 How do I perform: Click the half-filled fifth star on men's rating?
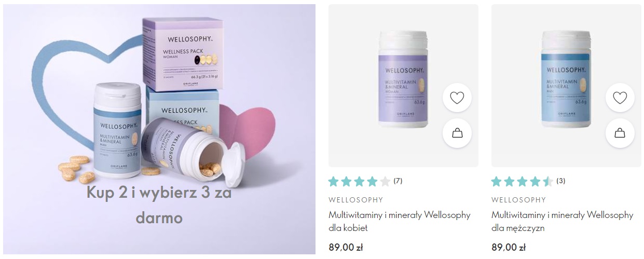tap(547, 182)
